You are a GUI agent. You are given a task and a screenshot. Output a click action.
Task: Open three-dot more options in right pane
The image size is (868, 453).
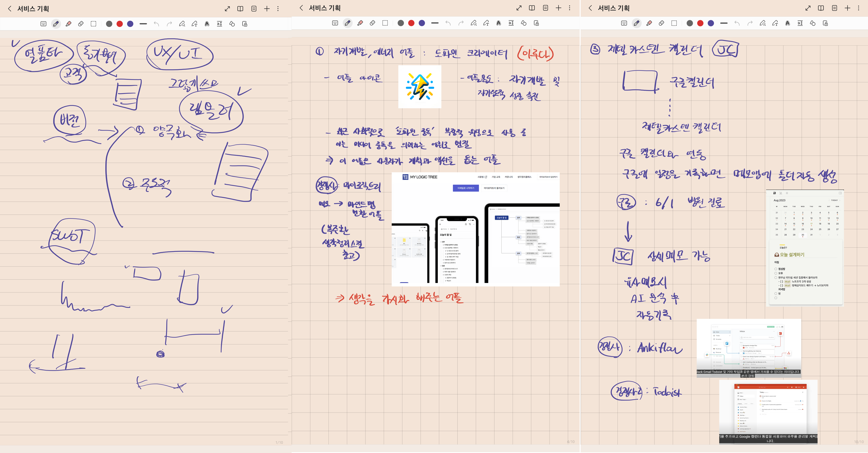(x=859, y=8)
